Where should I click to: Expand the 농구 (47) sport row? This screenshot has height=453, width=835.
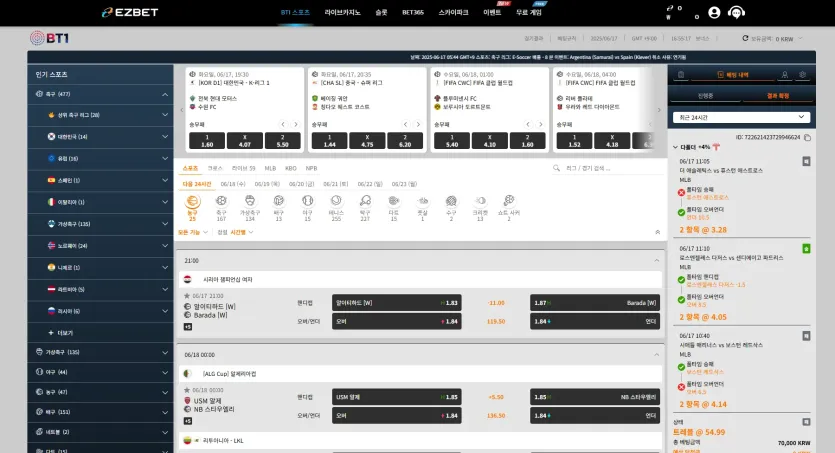tap(100, 392)
